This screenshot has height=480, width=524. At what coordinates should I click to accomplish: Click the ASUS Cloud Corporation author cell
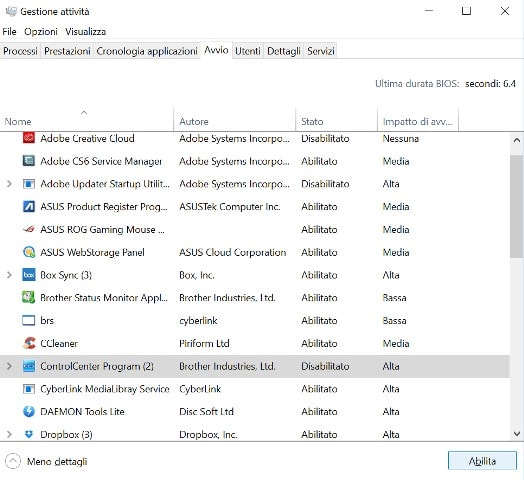tap(233, 252)
